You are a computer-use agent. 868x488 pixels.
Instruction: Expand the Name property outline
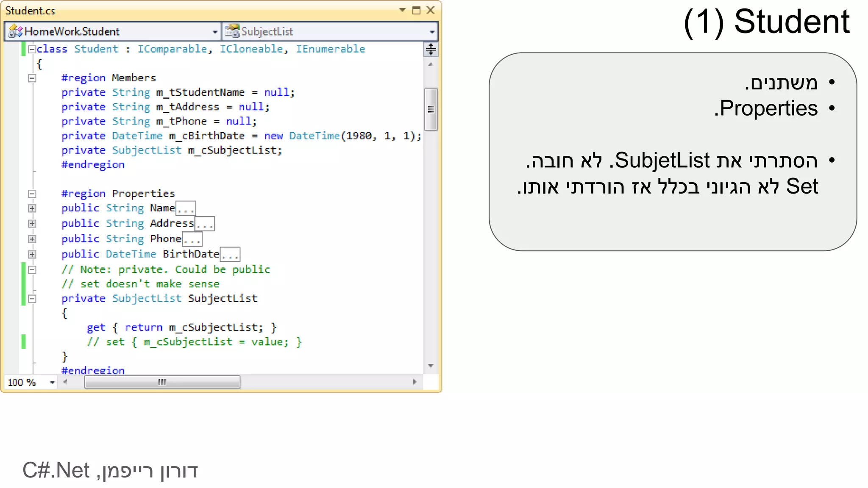(x=32, y=208)
